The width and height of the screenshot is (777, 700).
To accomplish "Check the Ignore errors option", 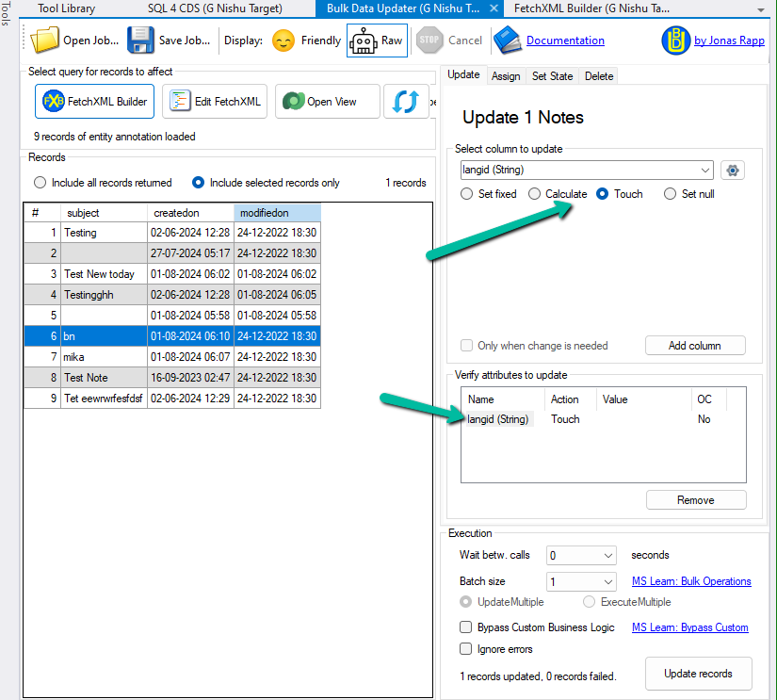I will (x=465, y=648).
